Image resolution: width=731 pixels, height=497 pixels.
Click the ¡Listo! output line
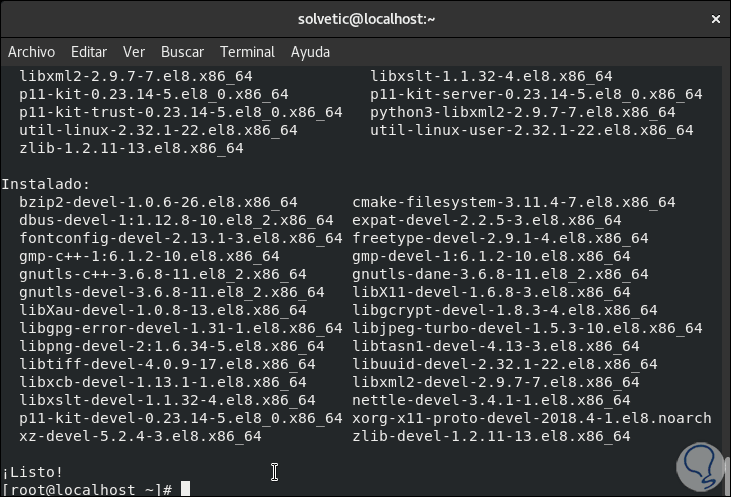tap(33, 472)
